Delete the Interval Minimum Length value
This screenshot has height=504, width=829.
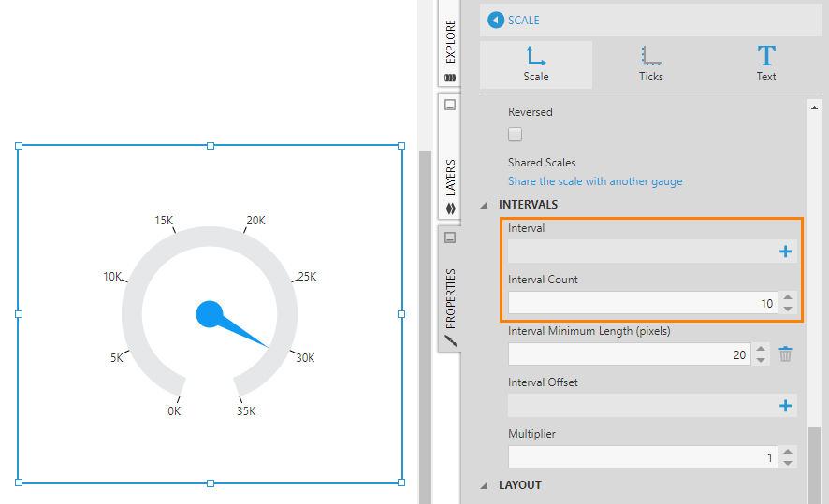(x=786, y=354)
